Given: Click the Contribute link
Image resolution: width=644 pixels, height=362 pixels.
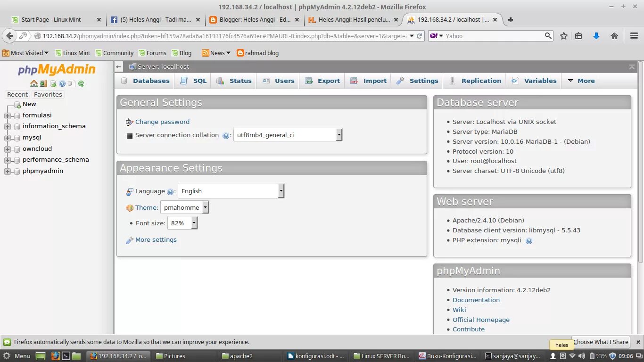Looking at the screenshot, I should coord(469,329).
